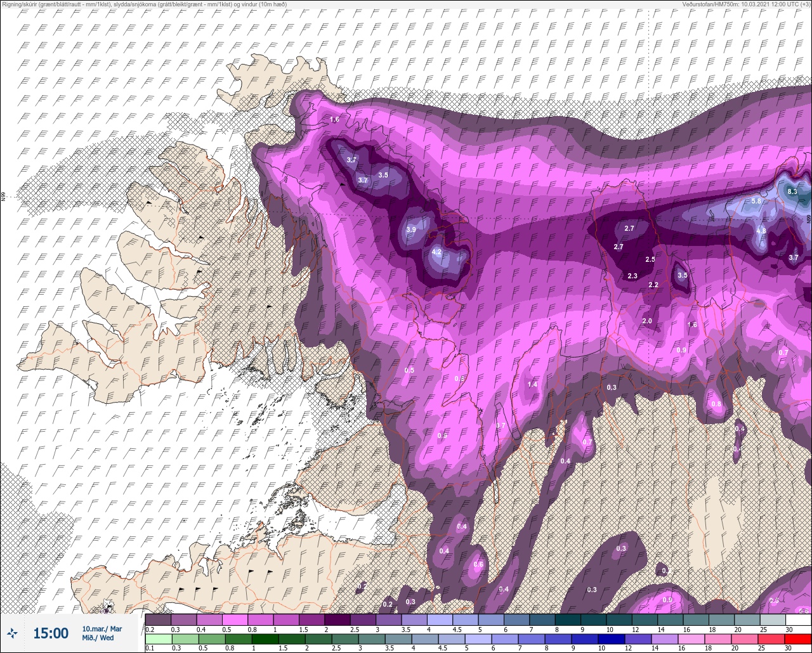Click the white upper legend swatch above 30
The width and height of the screenshot is (812, 653).
[798, 619]
